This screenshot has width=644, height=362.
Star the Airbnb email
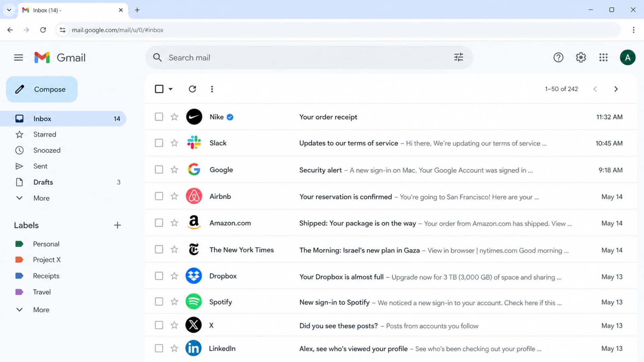tap(174, 196)
